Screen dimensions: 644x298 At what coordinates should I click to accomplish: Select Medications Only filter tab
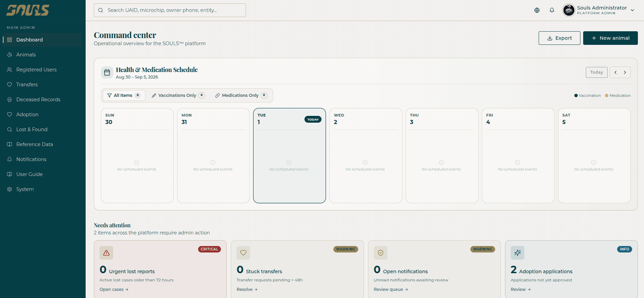point(241,95)
